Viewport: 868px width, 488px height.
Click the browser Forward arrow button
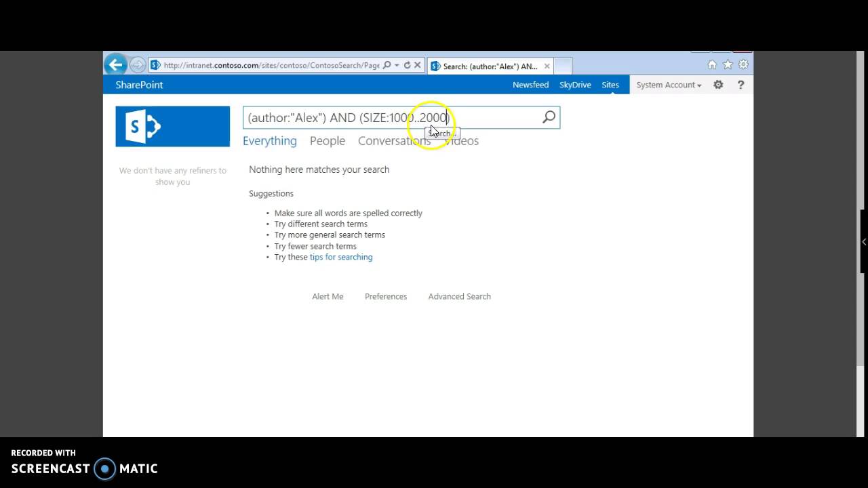(x=138, y=65)
